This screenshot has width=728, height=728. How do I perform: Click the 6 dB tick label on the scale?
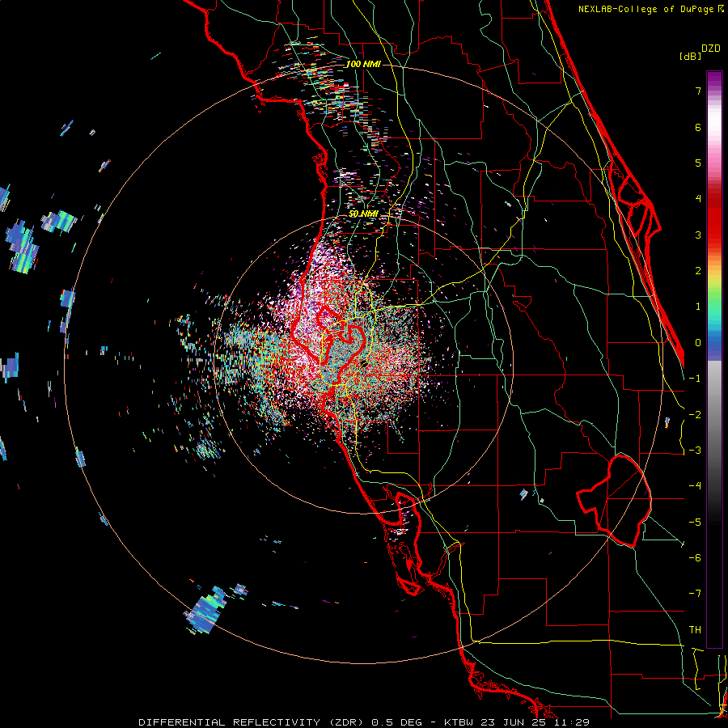tap(698, 127)
